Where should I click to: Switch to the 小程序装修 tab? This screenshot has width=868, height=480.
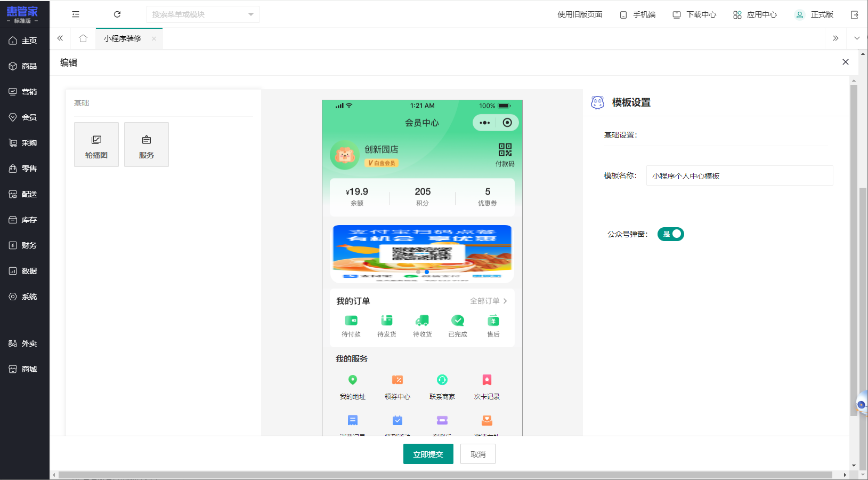(x=123, y=38)
